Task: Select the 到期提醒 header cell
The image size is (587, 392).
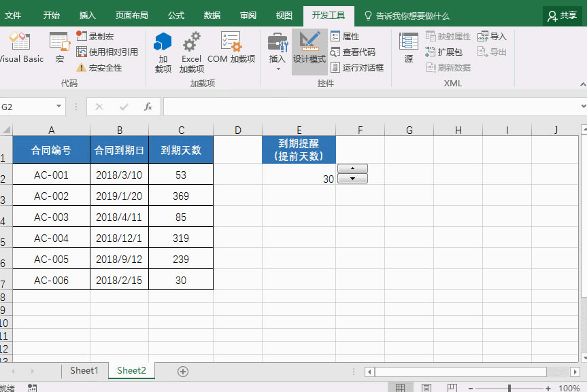Action: 299,149
